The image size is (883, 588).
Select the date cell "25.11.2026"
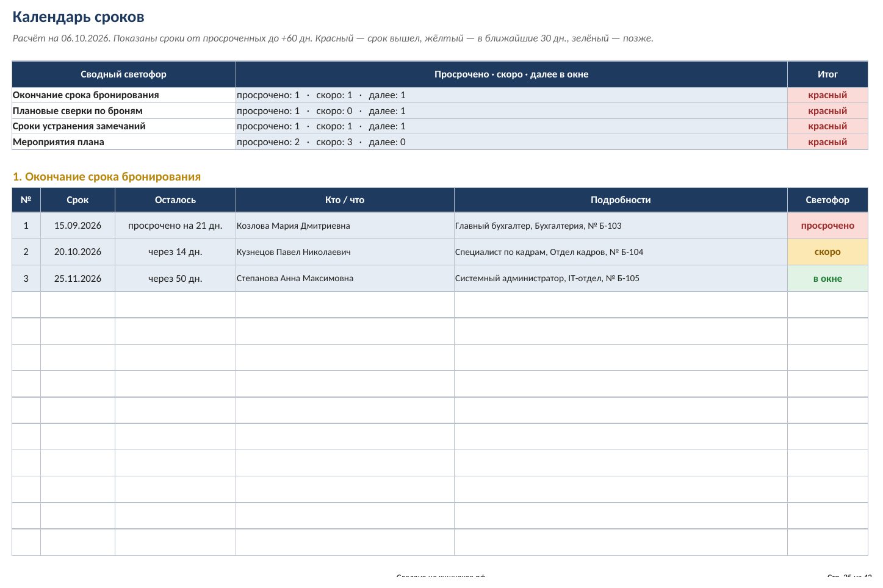coord(77,279)
